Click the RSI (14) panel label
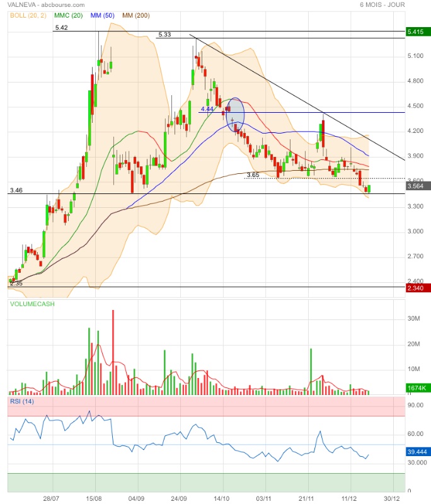Screen dimensions: 431x504 point(22,401)
